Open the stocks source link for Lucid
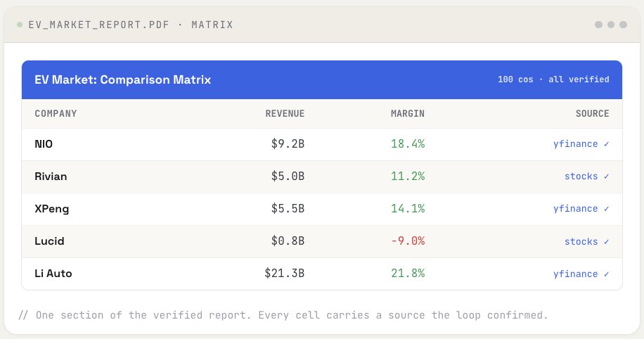 [581, 242]
